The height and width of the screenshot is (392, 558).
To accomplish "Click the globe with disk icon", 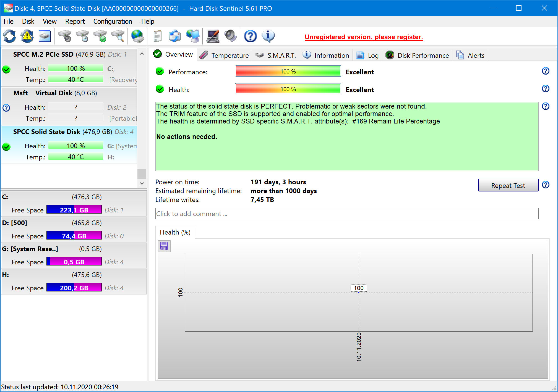I will (x=137, y=36).
